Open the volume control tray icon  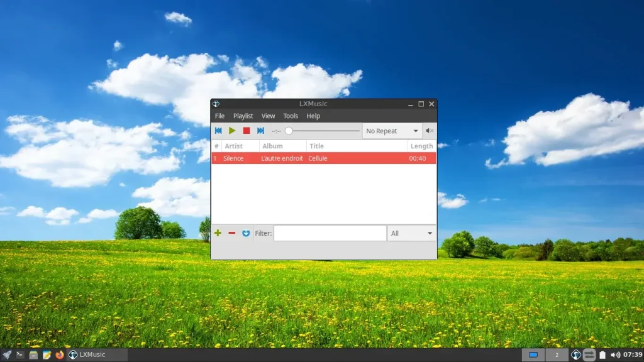(615, 355)
